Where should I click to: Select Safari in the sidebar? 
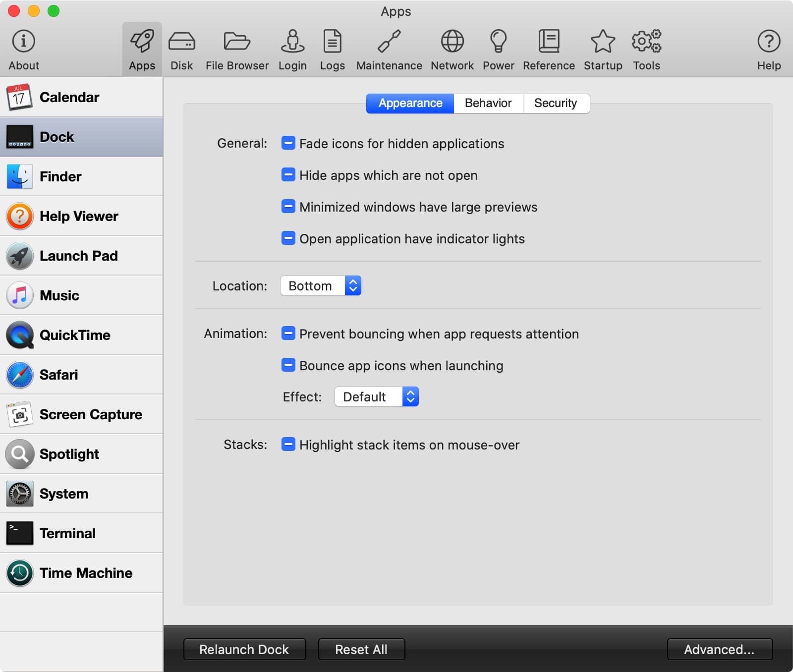(81, 375)
